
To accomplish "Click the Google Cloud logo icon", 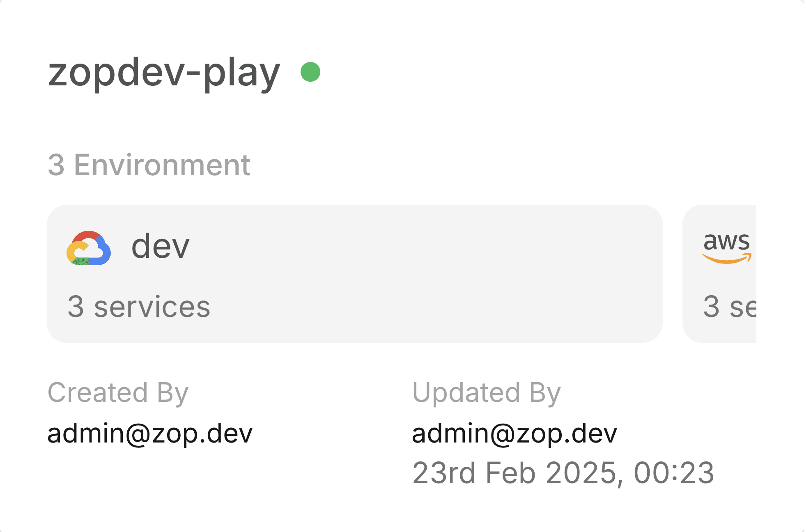I will [89, 248].
